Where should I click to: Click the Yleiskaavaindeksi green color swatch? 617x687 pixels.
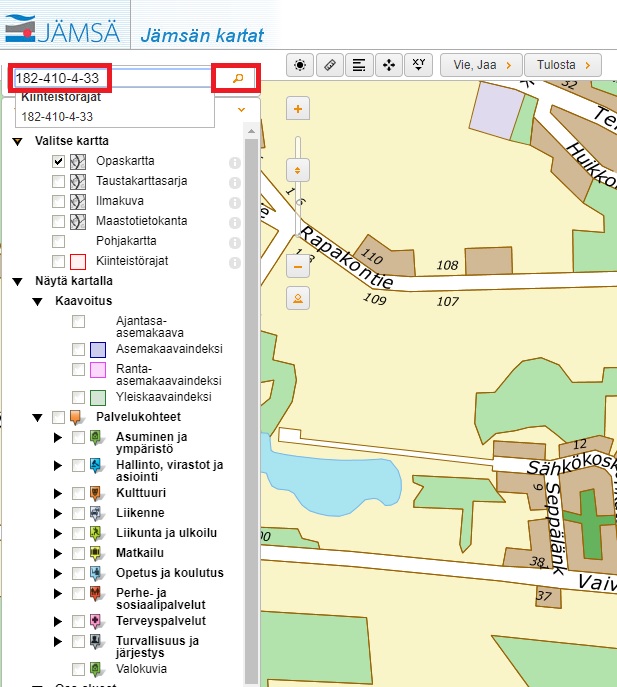pos(98,398)
